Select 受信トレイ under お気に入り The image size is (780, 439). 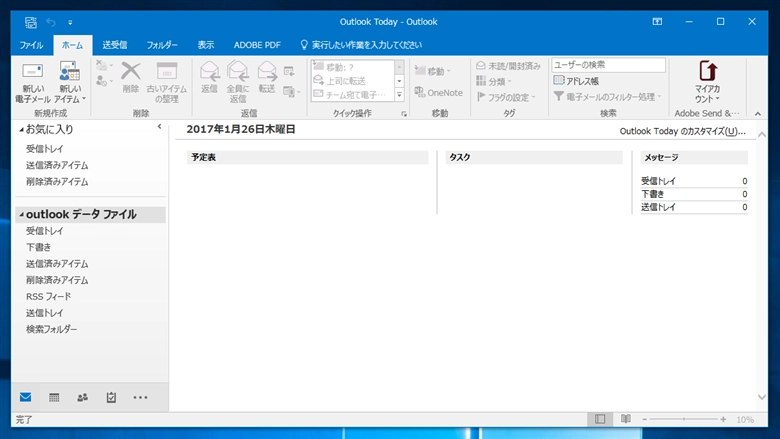pos(45,149)
